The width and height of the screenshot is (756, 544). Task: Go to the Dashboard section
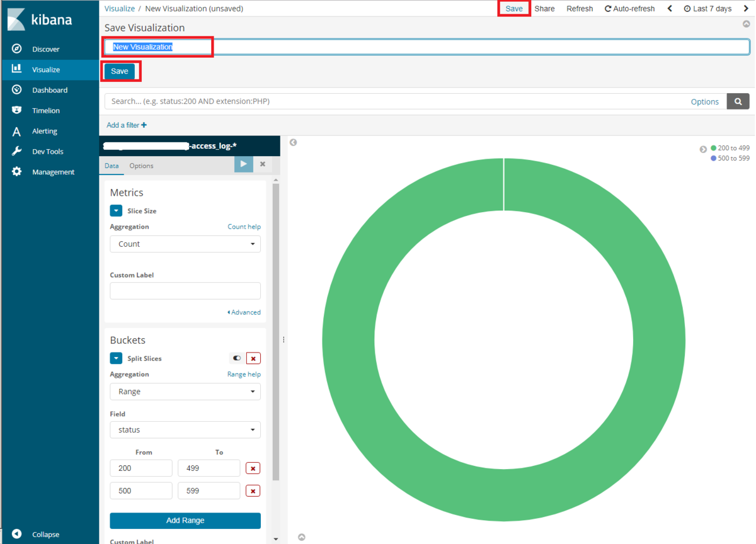pos(49,90)
